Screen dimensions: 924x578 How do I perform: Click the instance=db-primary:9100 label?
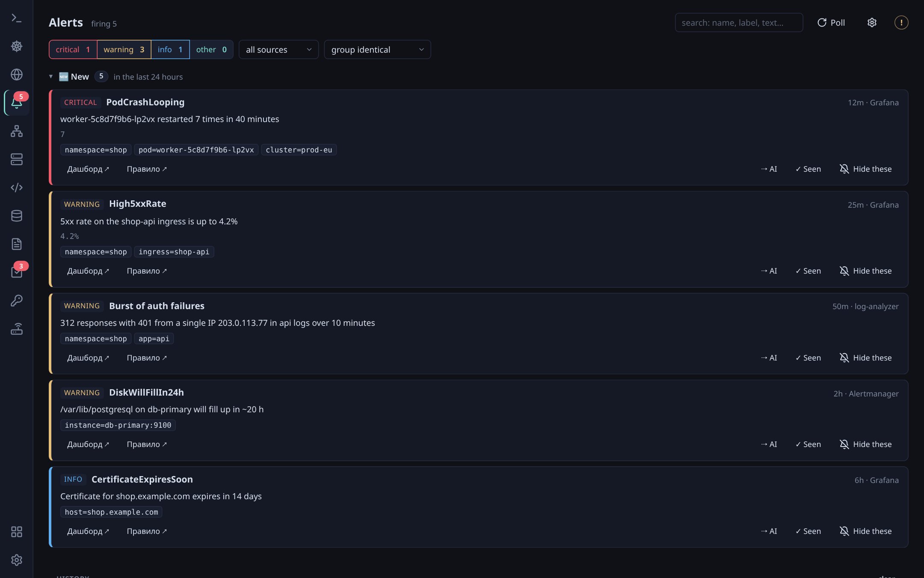[x=118, y=425]
